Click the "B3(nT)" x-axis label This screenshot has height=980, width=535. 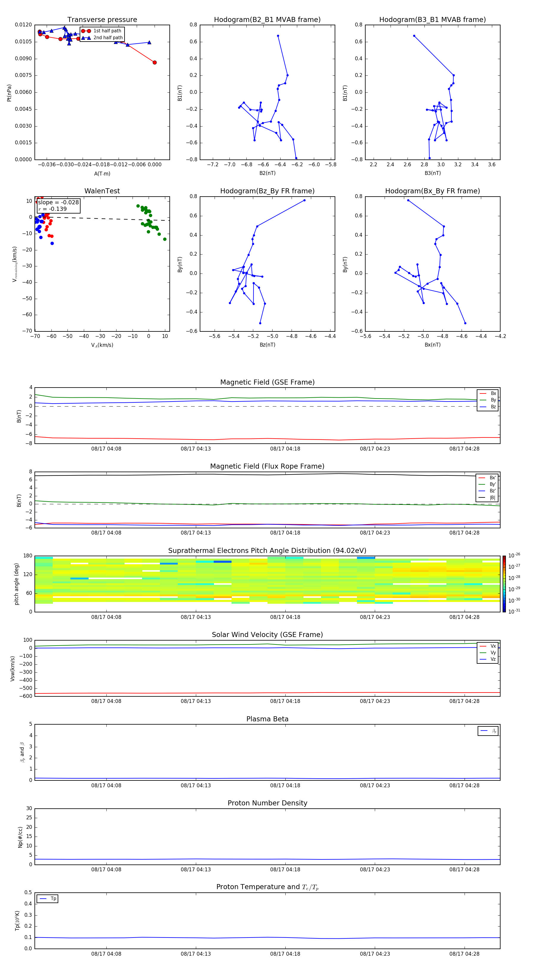point(432,173)
